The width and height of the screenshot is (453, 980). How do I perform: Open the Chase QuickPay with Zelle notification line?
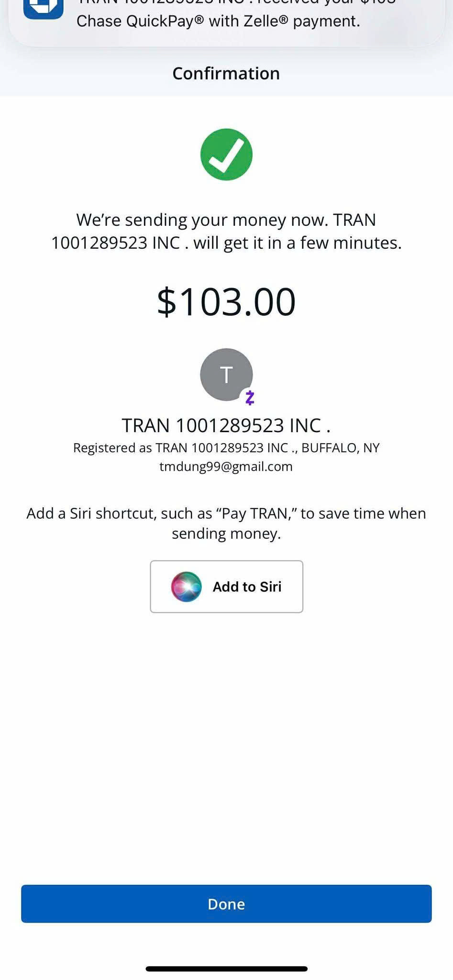[x=218, y=21]
